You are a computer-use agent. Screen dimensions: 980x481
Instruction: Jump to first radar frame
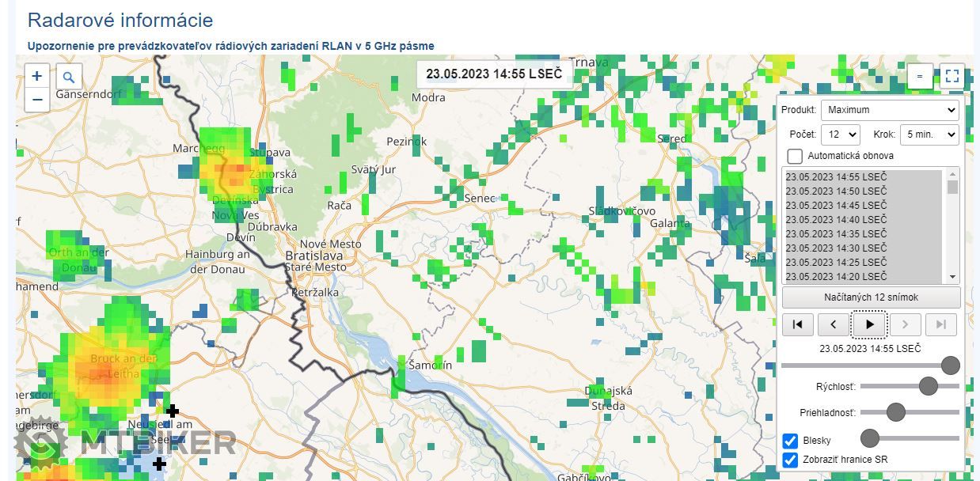(798, 324)
